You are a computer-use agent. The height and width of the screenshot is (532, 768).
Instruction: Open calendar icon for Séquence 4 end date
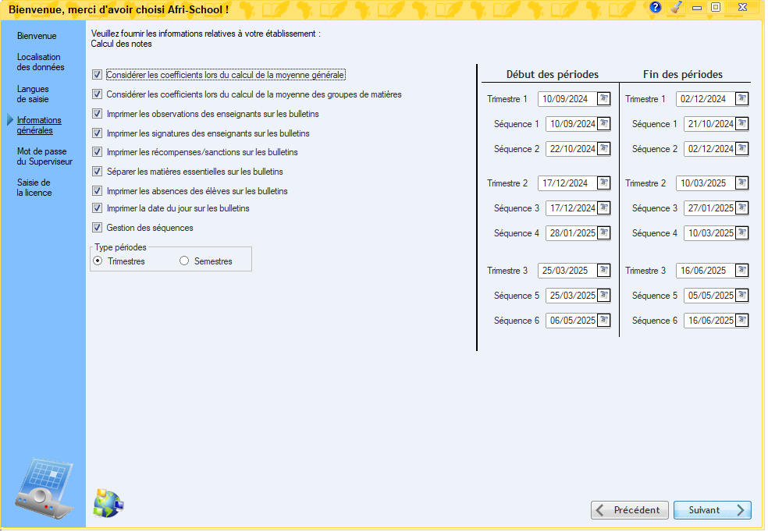[744, 233]
